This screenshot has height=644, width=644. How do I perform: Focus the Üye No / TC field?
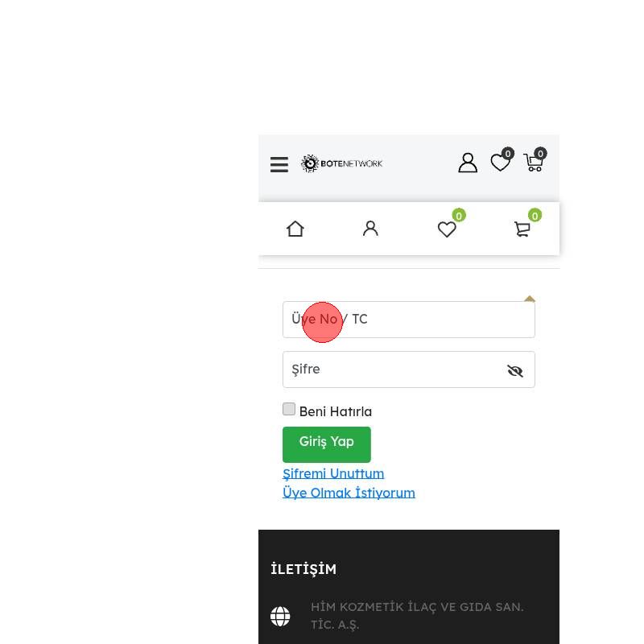pyautogui.click(x=409, y=320)
